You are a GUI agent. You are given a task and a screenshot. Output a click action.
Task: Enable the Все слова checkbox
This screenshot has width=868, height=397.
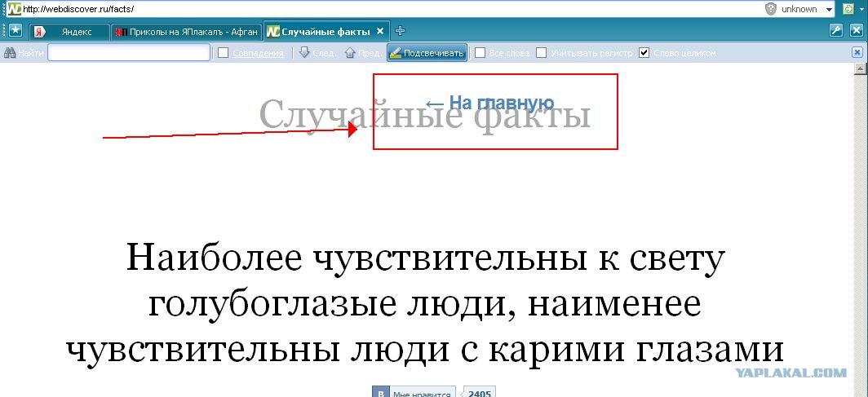pyautogui.click(x=480, y=53)
